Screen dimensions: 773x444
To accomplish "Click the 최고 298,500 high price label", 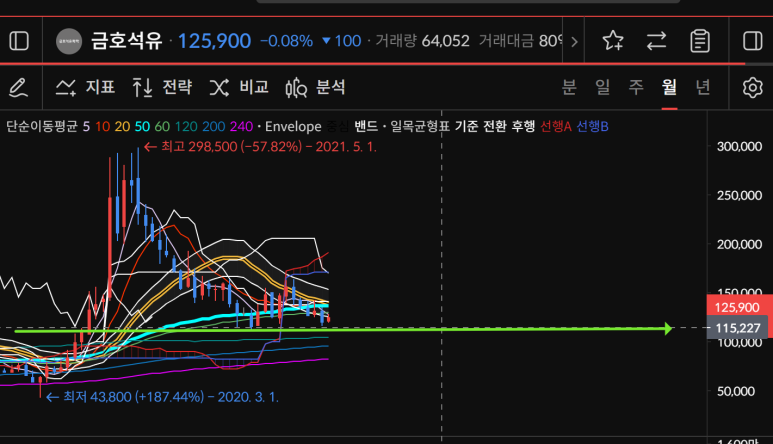I will pyautogui.click(x=260, y=147).
